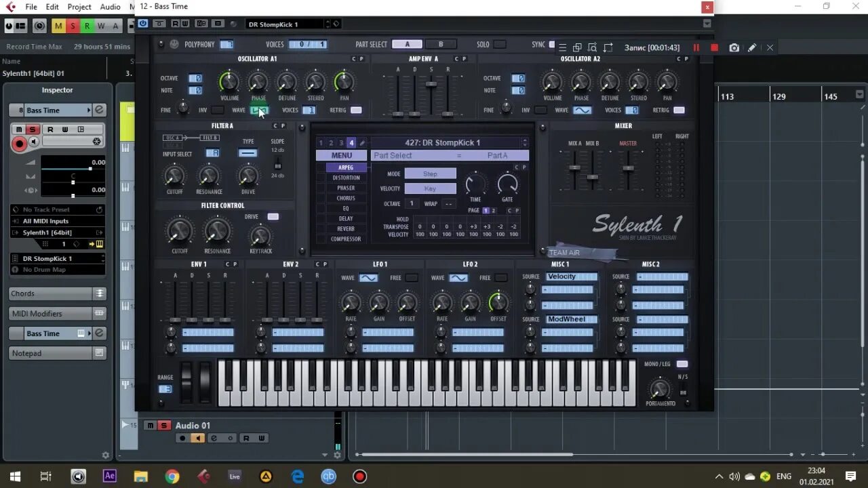Open MISC 1 Velocity source dropdown
Image resolution: width=868 pixels, height=488 pixels.
point(572,277)
